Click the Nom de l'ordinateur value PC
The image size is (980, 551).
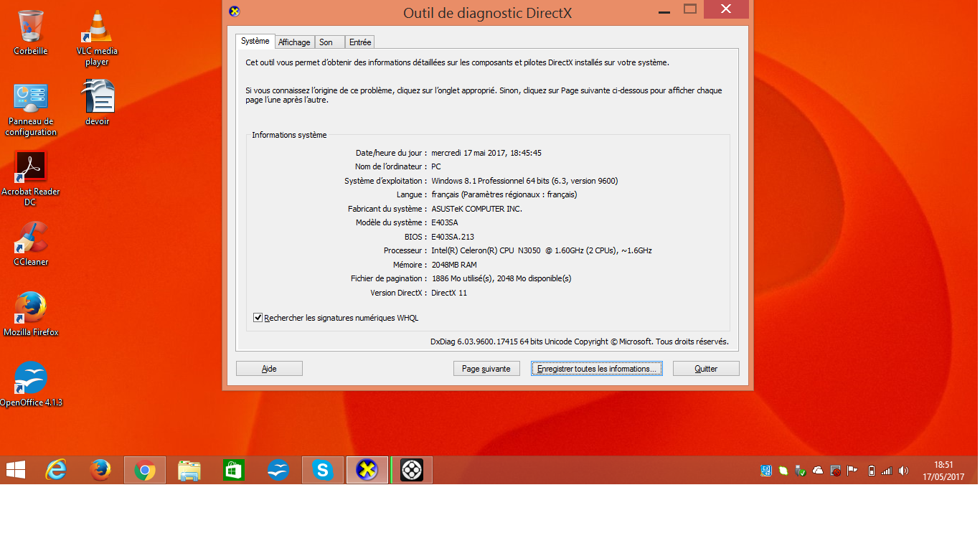coord(436,166)
